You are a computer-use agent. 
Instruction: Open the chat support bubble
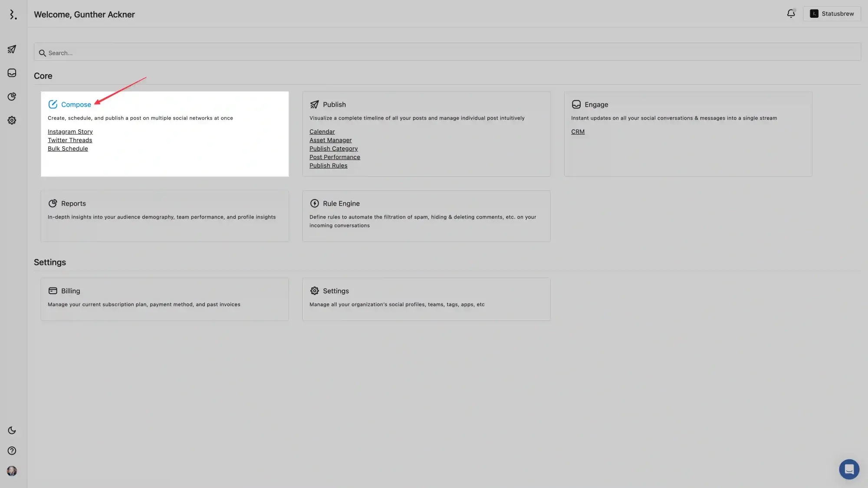[849, 469]
